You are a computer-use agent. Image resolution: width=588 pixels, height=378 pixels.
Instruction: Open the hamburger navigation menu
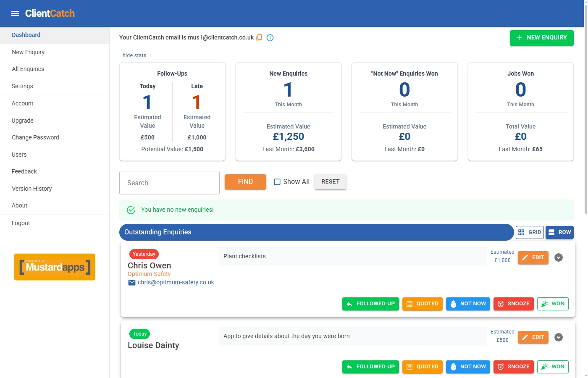(x=15, y=13)
